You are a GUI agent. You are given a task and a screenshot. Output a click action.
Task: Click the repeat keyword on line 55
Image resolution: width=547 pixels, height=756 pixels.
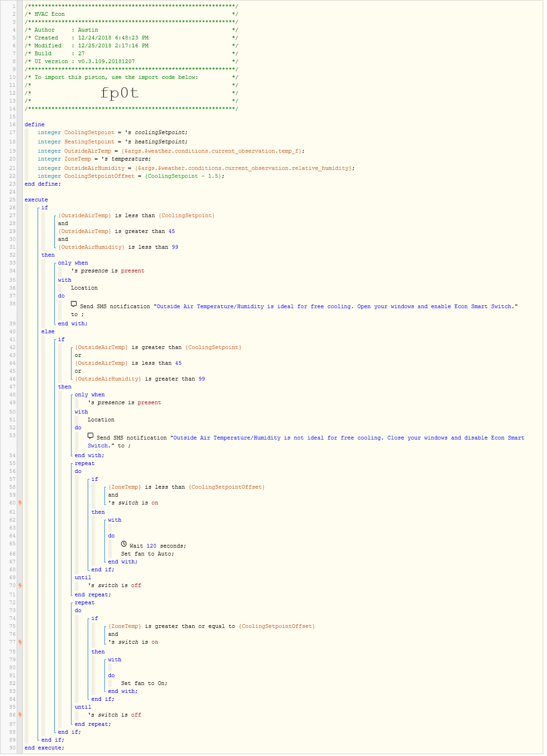[85, 463]
